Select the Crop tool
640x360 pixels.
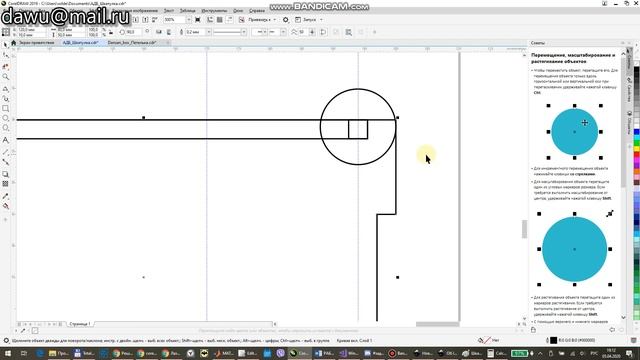click(x=5, y=66)
